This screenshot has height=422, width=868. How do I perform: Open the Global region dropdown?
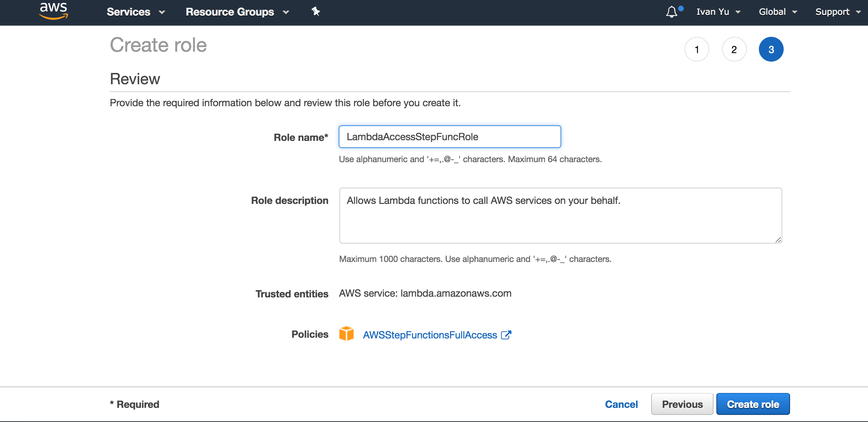[778, 12]
